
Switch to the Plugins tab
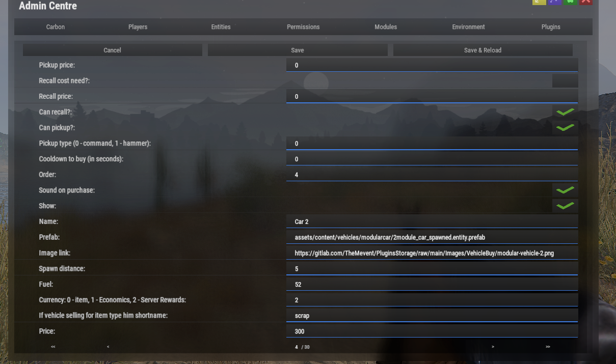point(551,27)
